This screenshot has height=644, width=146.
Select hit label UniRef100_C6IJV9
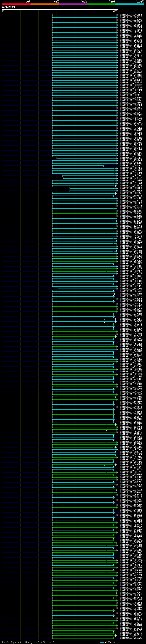[x=131, y=563]
